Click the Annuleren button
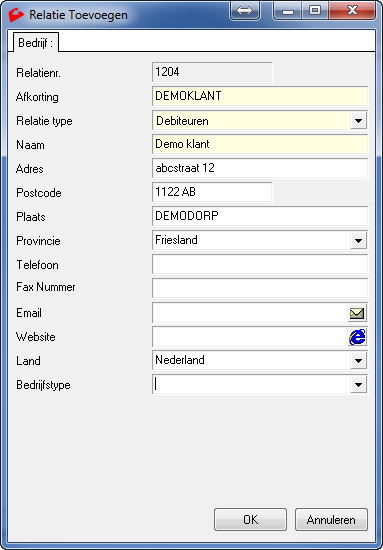383x550 pixels. [x=331, y=519]
